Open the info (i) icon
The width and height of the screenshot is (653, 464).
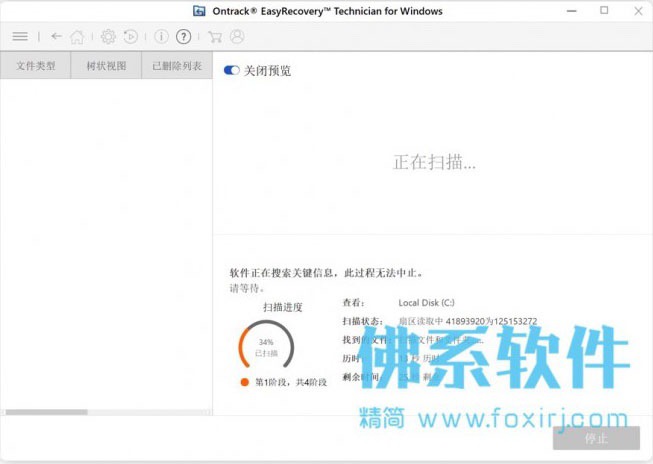pyautogui.click(x=161, y=37)
